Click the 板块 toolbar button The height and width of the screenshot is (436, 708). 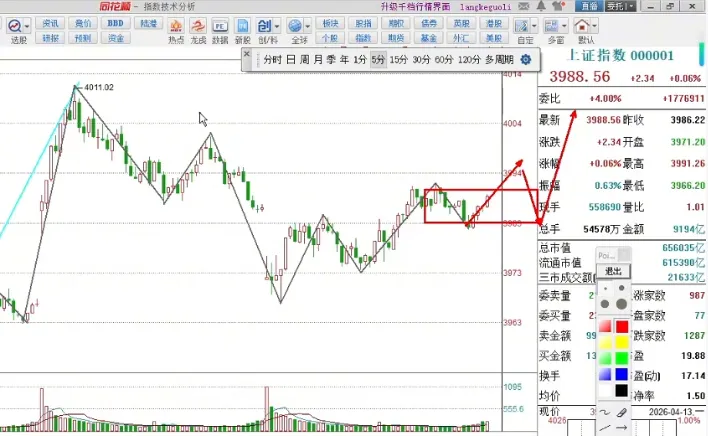pyautogui.click(x=331, y=23)
